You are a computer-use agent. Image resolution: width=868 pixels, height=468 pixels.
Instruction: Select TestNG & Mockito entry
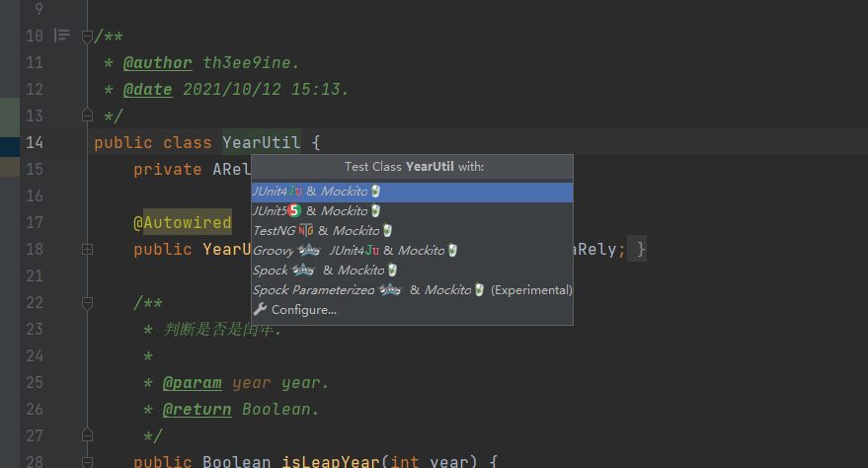point(412,231)
